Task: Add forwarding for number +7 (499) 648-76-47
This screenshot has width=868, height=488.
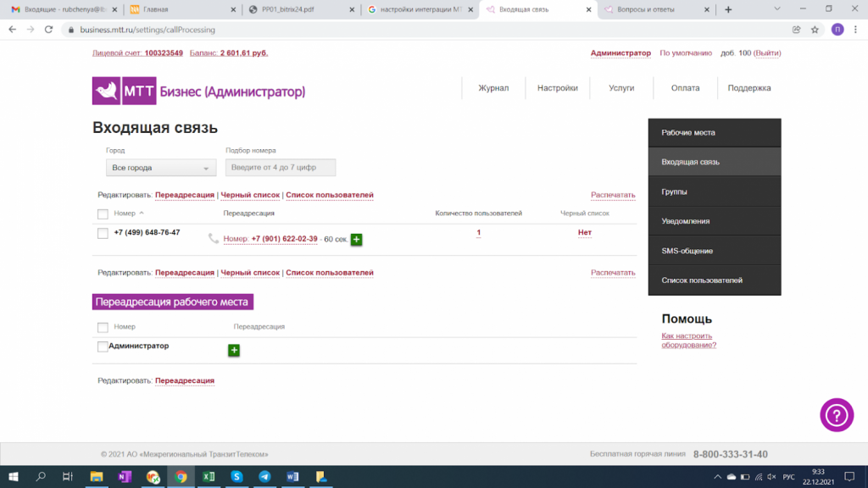Action: tap(356, 240)
